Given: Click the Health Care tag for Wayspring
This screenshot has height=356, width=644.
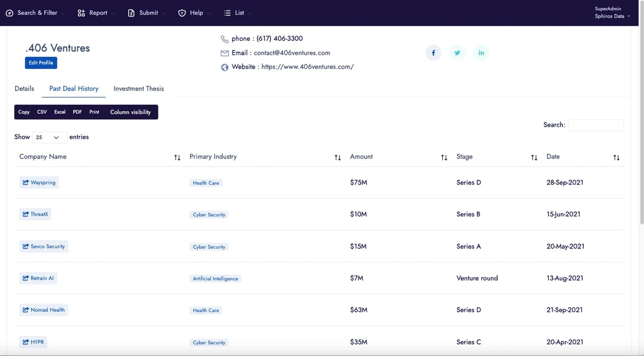Looking at the screenshot, I should pyautogui.click(x=206, y=183).
